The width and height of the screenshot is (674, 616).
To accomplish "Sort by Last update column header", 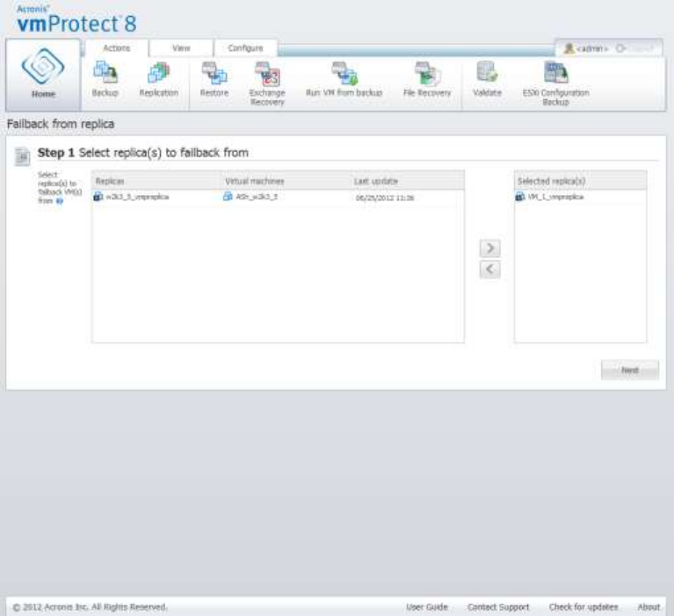I will (x=407, y=181).
